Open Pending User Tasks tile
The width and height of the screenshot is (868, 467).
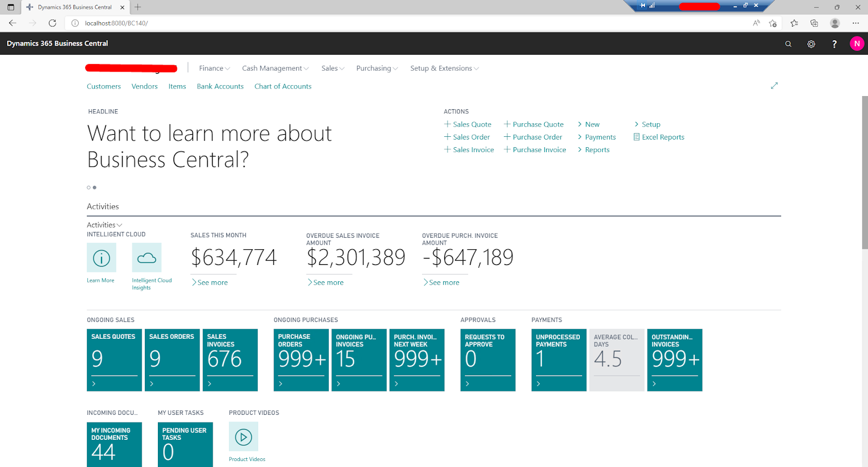point(186,445)
